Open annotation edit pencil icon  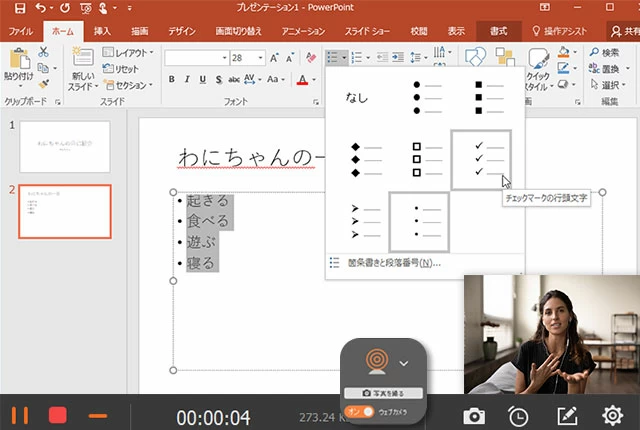point(568,416)
